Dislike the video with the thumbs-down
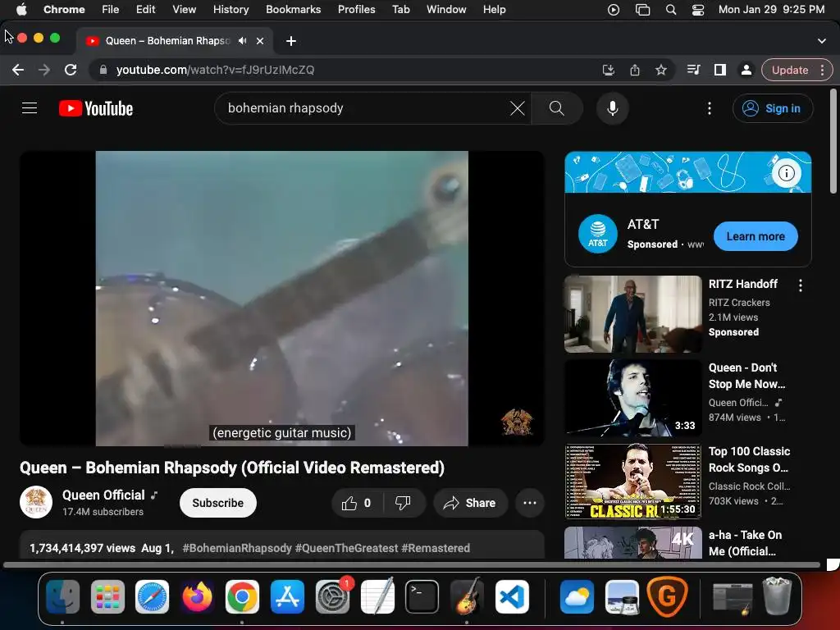 403,503
